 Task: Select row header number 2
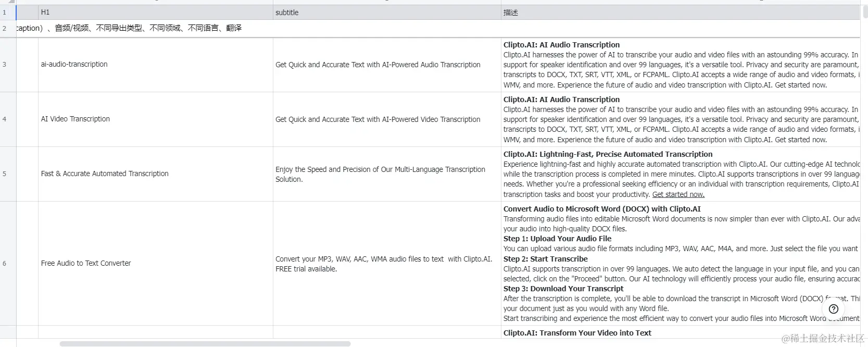click(8, 29)
